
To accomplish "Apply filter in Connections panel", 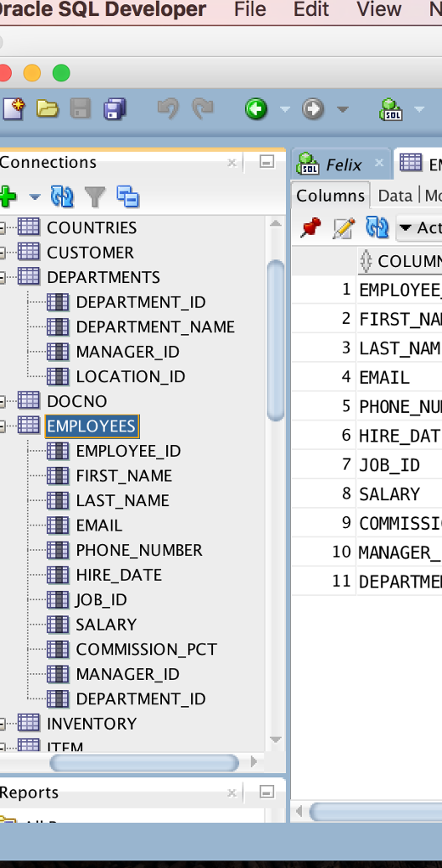I will coord(95,197).
